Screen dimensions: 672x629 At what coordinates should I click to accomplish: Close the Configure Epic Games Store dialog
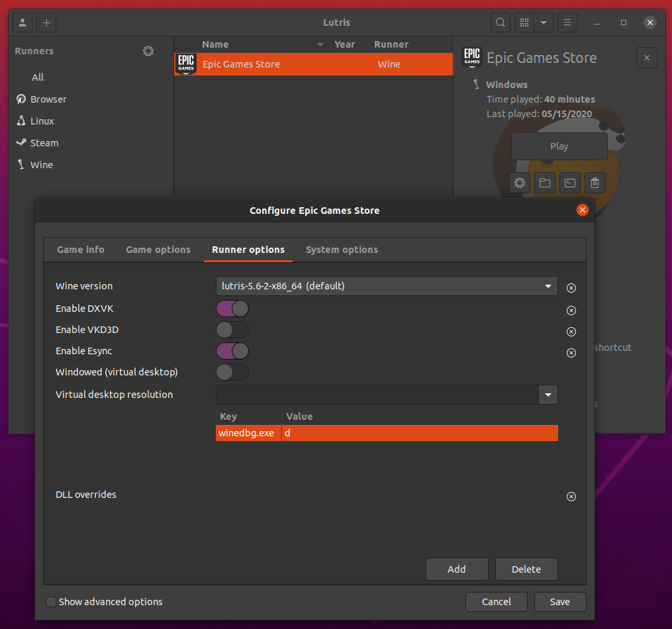point(583,210)
